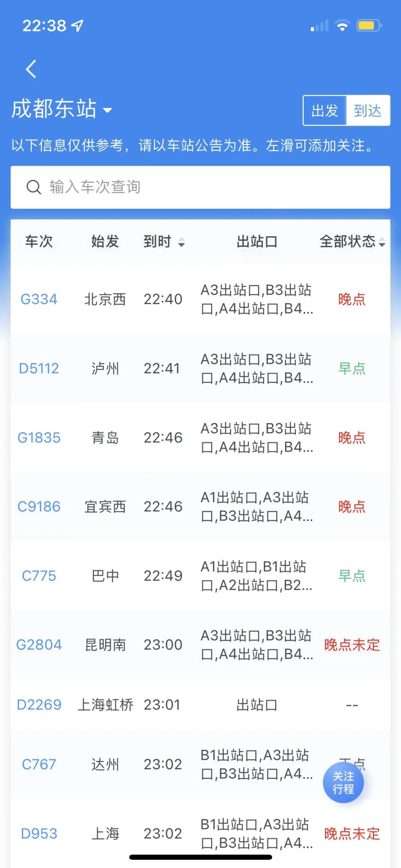Open the 成都东站 station dropdown

(62, 109)
